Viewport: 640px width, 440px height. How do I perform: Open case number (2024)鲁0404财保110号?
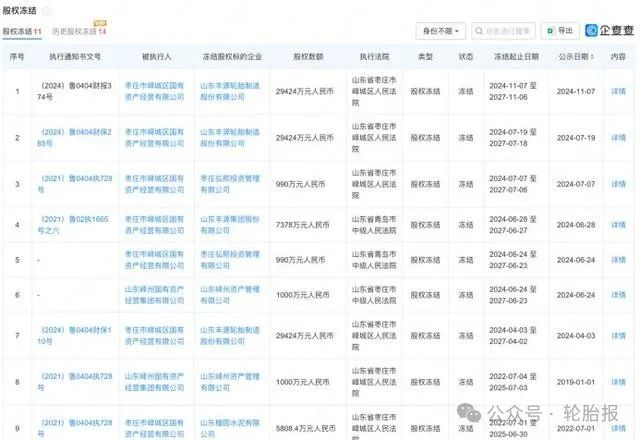(x=74, y=336)
